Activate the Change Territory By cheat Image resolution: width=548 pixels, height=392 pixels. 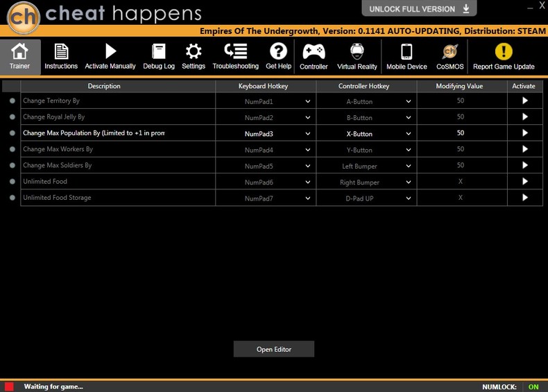524,101
